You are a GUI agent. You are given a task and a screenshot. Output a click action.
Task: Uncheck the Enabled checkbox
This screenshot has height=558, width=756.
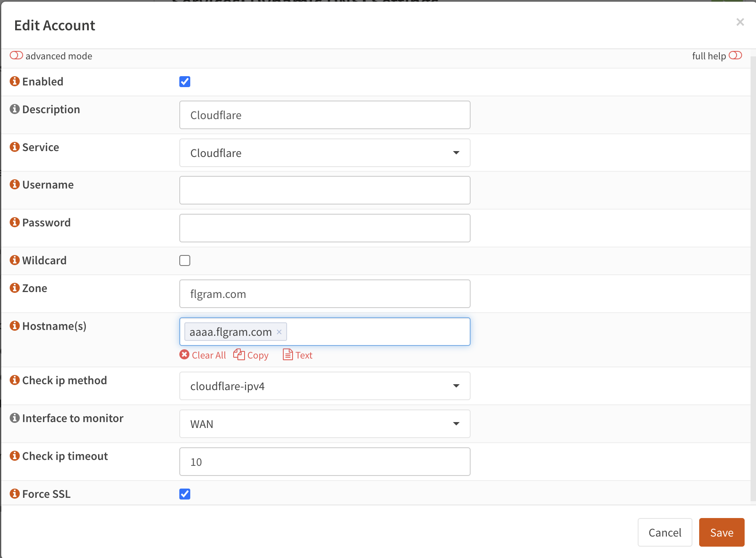pos(185,82)
